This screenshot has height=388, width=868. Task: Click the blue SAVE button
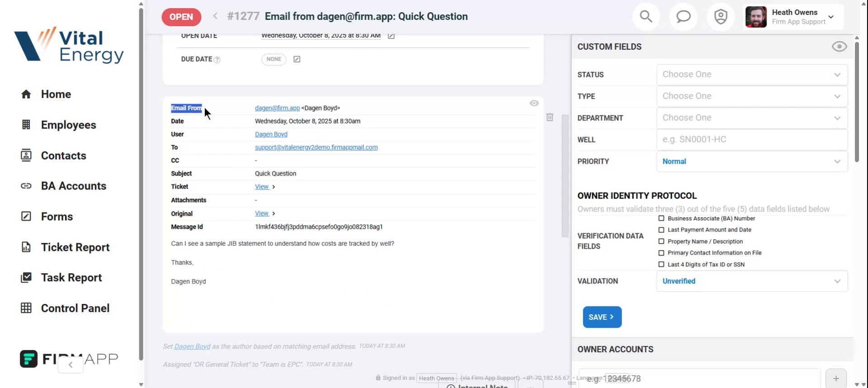[x=602, y=317]
